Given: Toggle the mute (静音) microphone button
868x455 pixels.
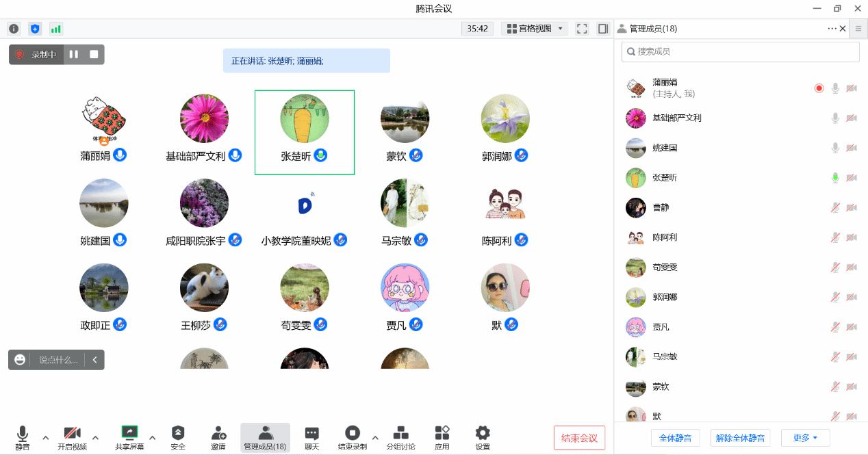Looking at the screenshot, I should tap(23, 433).
